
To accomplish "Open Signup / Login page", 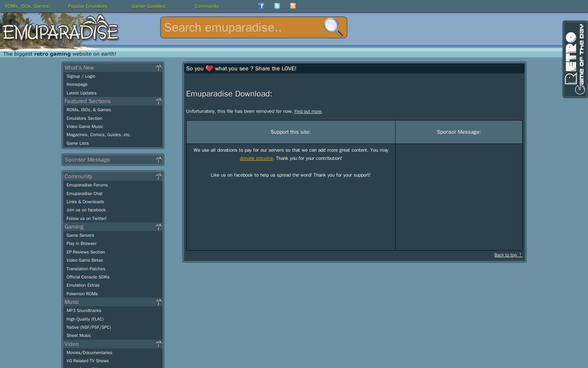I will coord(81,76).
